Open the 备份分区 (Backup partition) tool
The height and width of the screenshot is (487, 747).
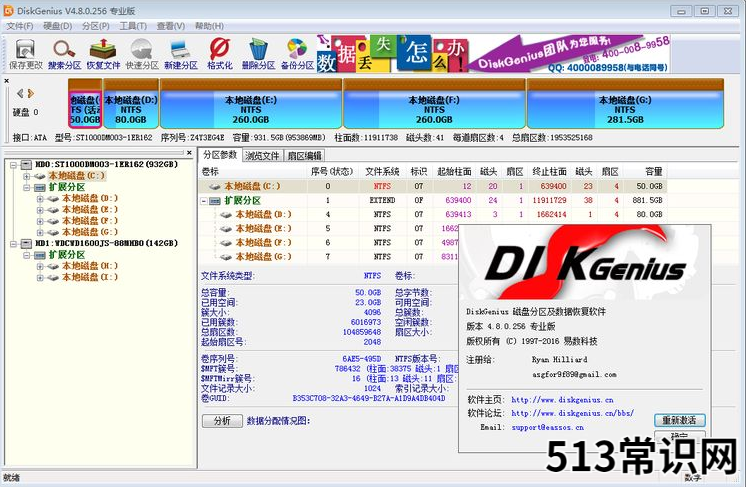click(297, 54)
